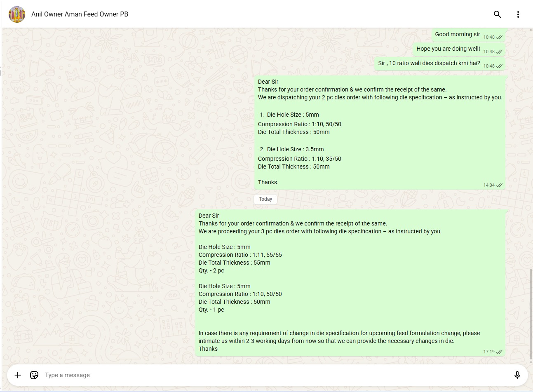Viewport: 533px width, 392px height.
Task: Open search in this chat
Action: (x=497, y=14)
